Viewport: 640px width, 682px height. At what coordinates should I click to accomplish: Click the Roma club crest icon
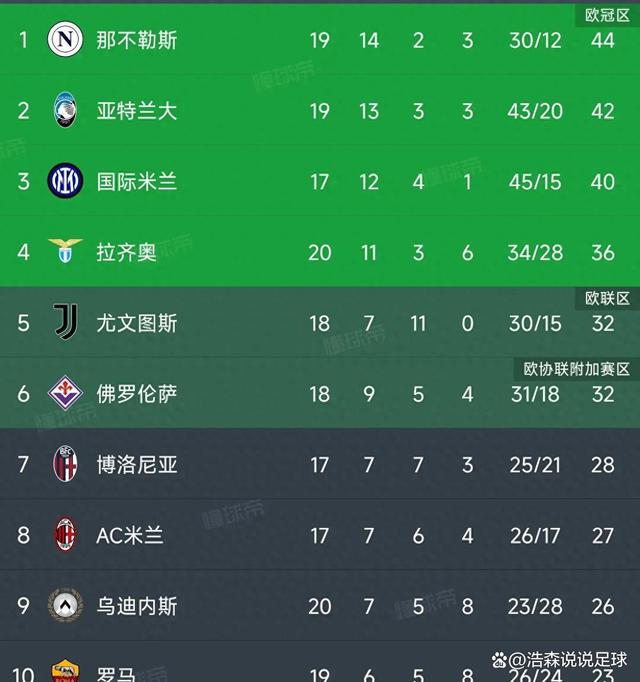[x=65, y=672]
